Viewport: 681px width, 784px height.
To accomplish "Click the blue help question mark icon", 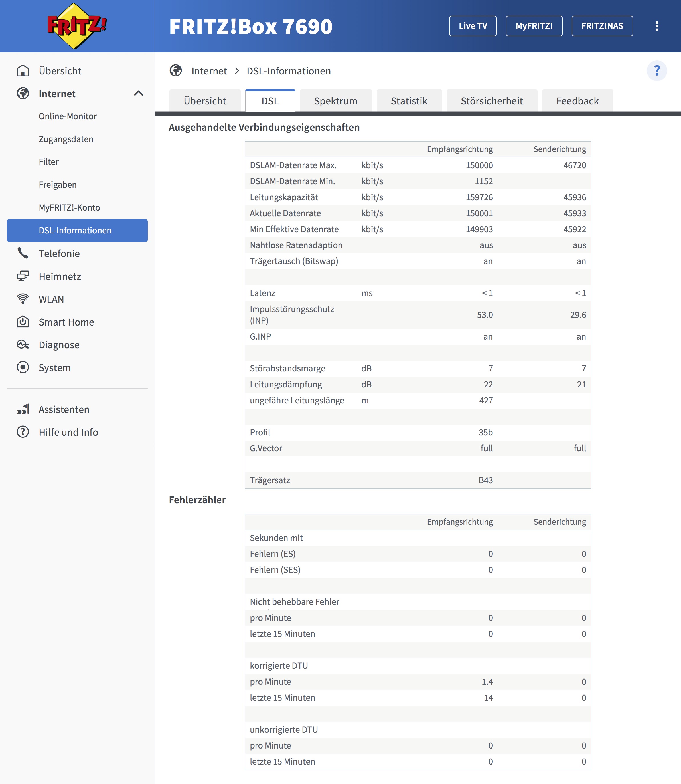I will pyautogui.click(x=657, y=71).
